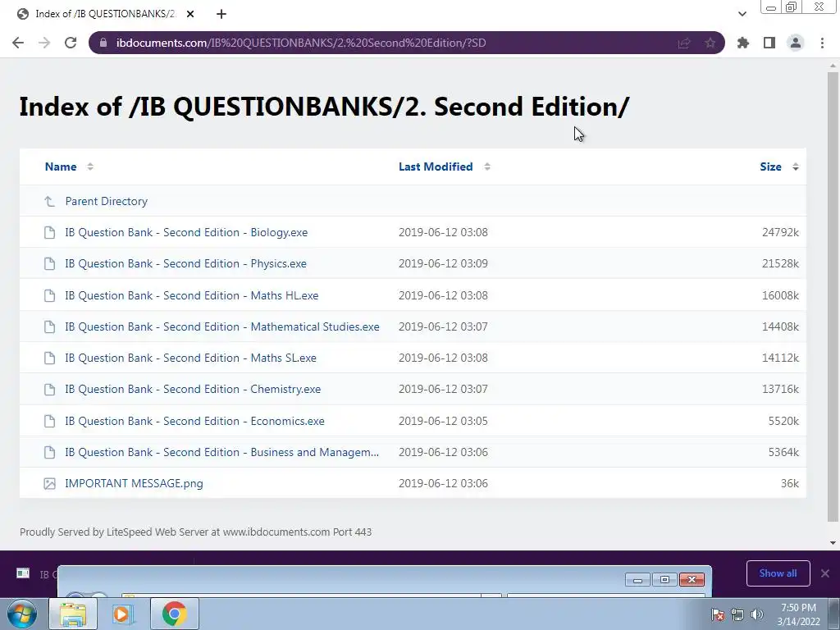840x630 pixels.
Task: Download the Economics.exe question bank
Action: 195,421
